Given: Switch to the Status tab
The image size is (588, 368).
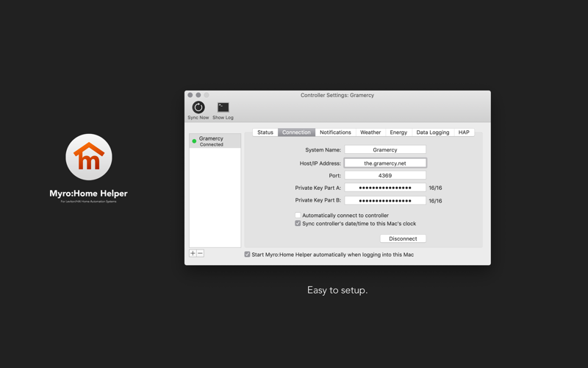Looking at the screenshot, I should (x=265, y=132).
